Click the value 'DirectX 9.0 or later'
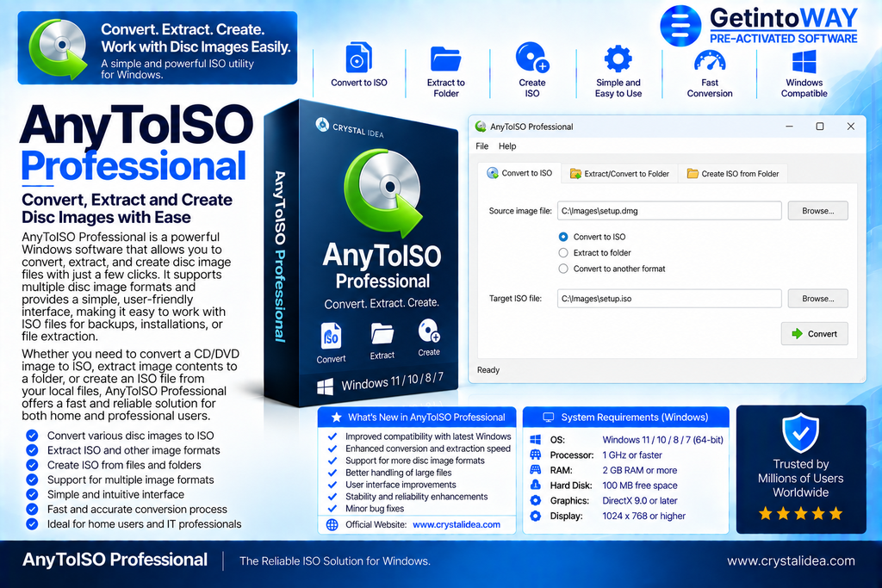This screenshot has width=882, height=588. tap(640, 500)
